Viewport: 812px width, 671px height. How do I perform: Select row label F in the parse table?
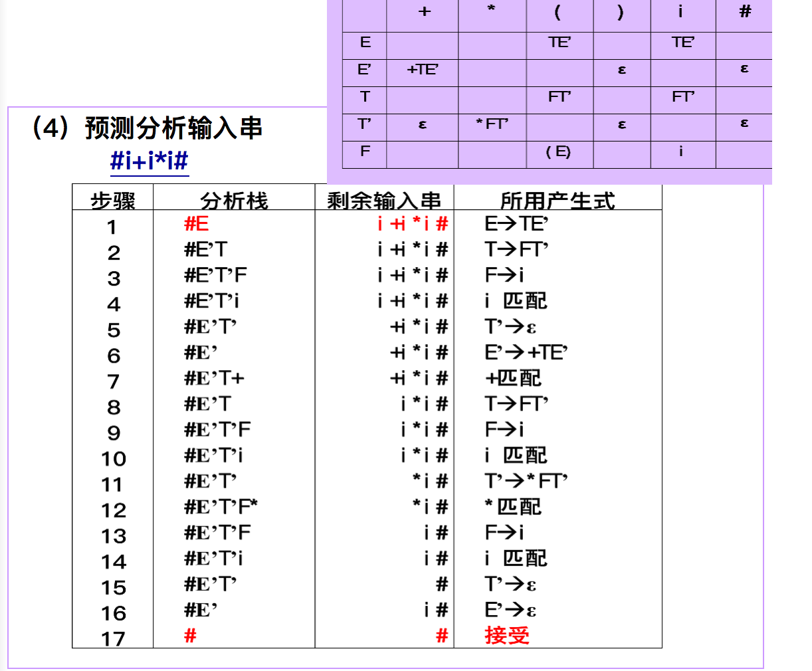click(365, 151)
